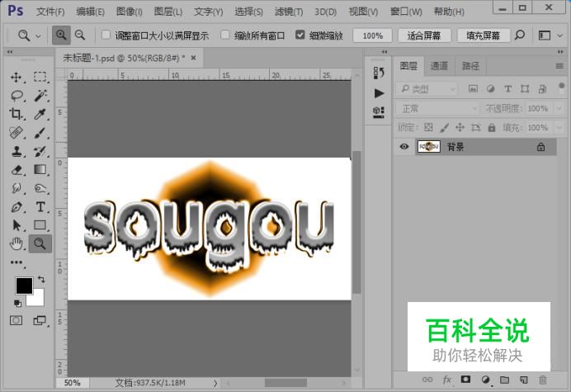
Task: Select the Horizontal Type tool
Action: click(40, 206)
